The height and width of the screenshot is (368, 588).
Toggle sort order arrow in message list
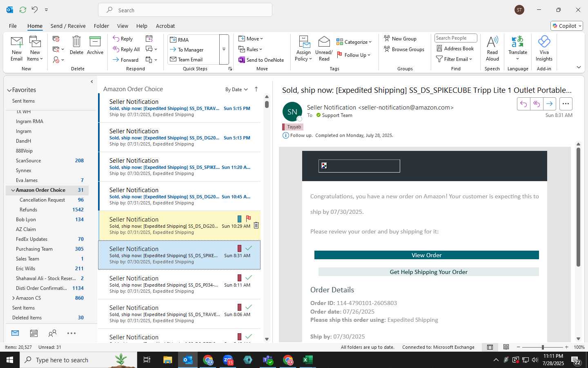click(256, 89)
